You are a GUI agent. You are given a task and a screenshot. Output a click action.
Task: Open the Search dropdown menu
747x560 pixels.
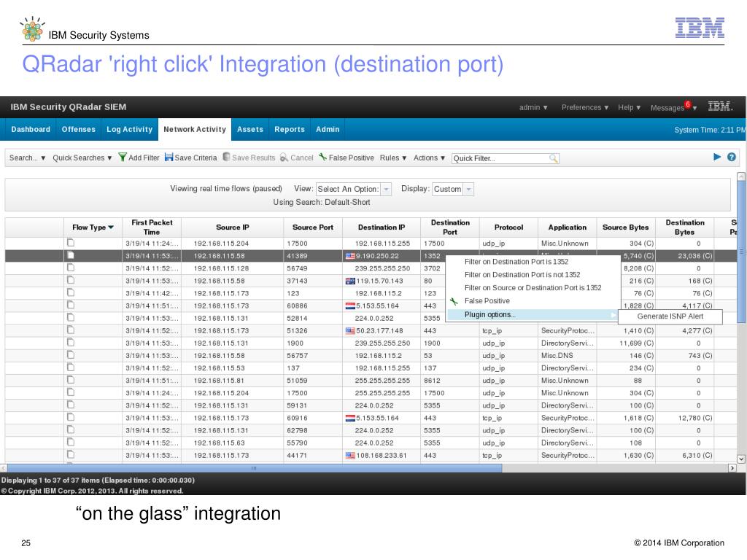tap(27, 157)
